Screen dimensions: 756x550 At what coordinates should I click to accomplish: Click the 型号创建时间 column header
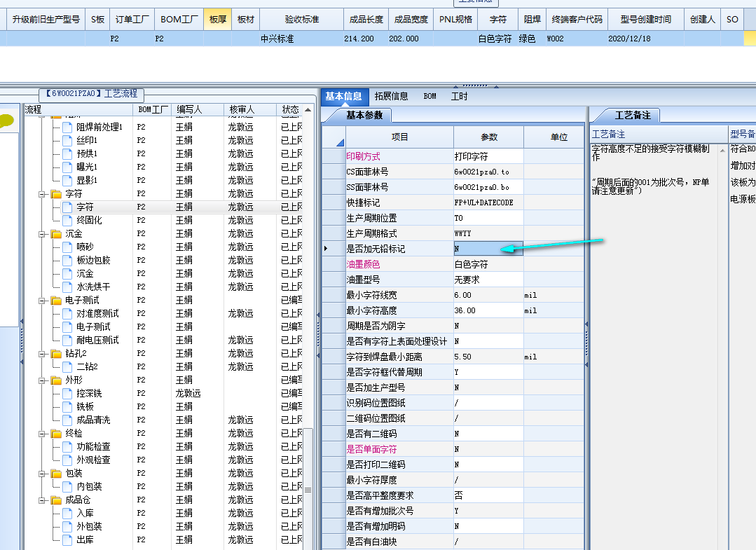coord(645,20)
